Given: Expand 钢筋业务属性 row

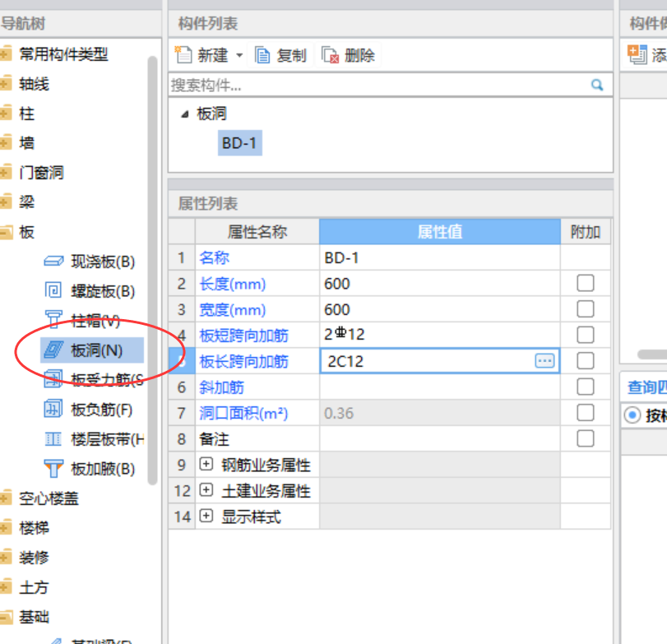Looking at the screenshot, I should (206, 464).
